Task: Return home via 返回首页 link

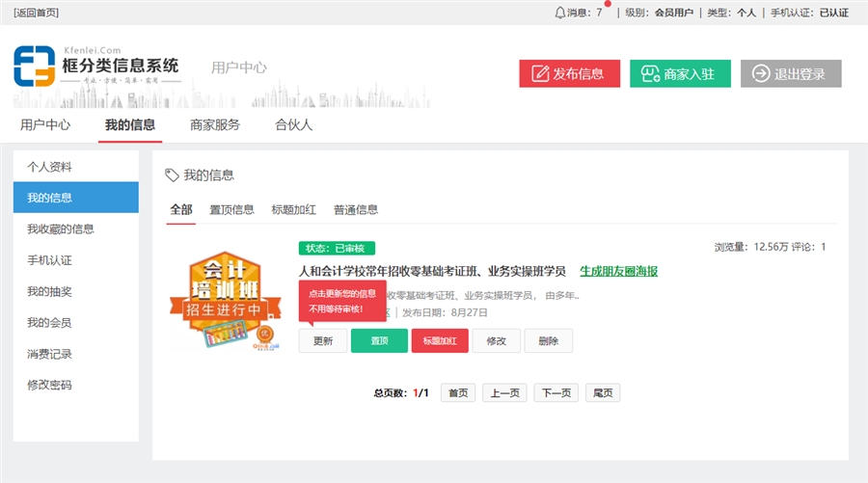Action: point(36,13)
